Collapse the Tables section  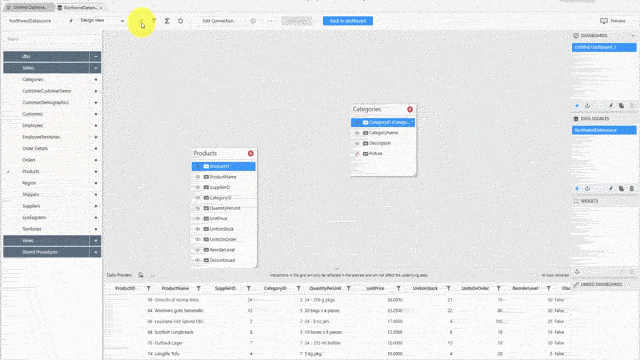pyautogui.click(x=96, y=68)
